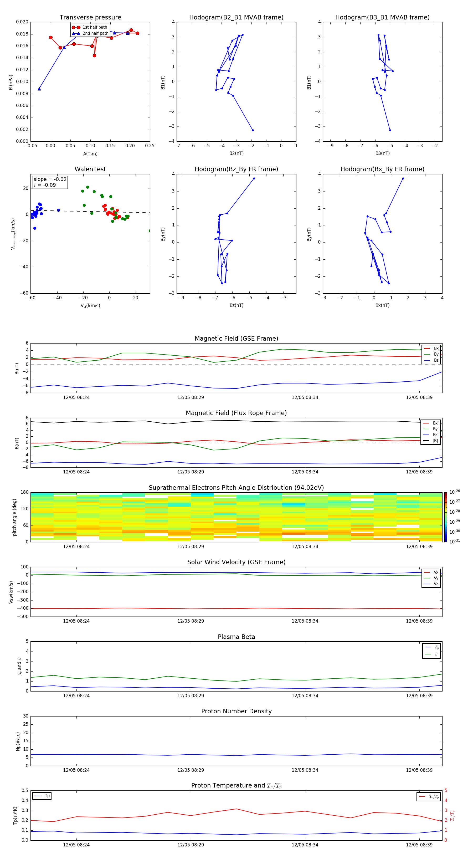Click the 'WalenTest' plot title

point(90,169)
